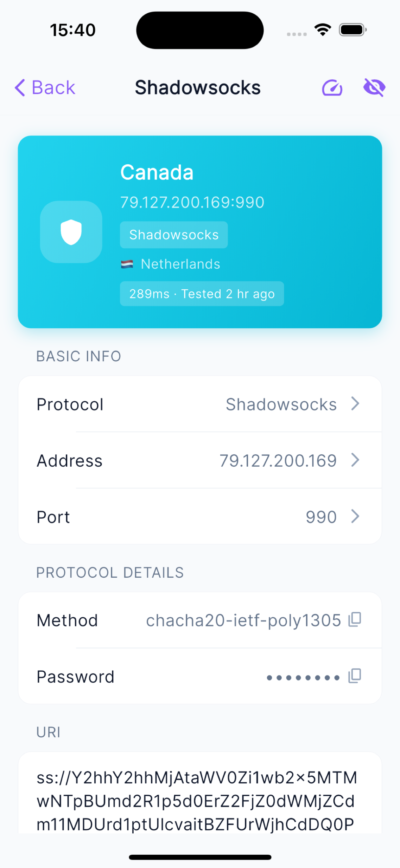Viewport: 400px width, 868px height.
Task: Expand the Port row chevron
Action: point(355,516)
